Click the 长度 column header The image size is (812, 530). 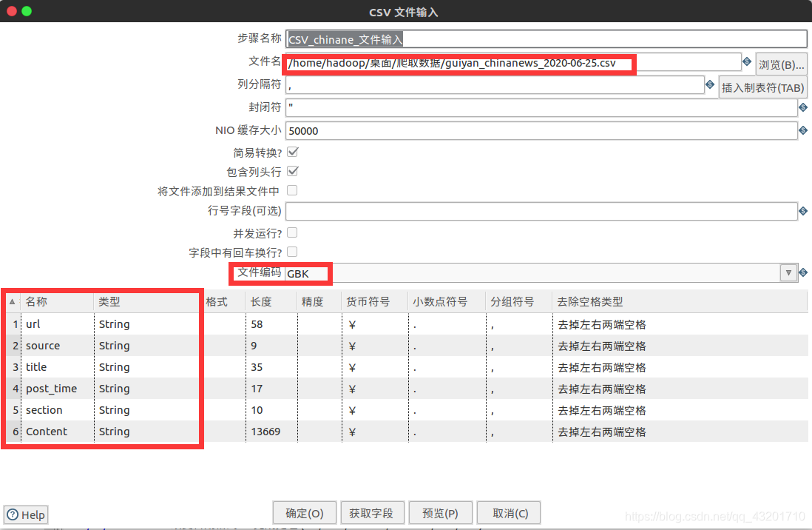point(271,301)
